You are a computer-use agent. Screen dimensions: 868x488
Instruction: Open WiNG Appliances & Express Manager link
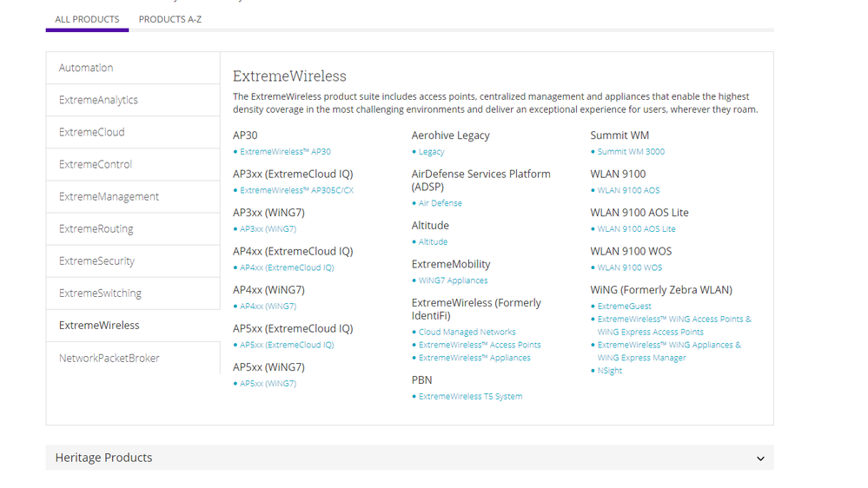pyautogui.click(x=669, y=352)
